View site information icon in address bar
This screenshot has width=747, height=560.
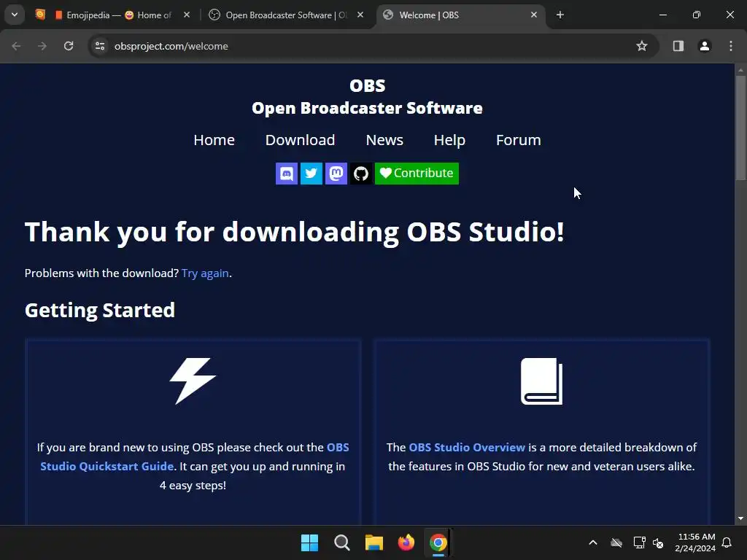(x=100, y=46)
